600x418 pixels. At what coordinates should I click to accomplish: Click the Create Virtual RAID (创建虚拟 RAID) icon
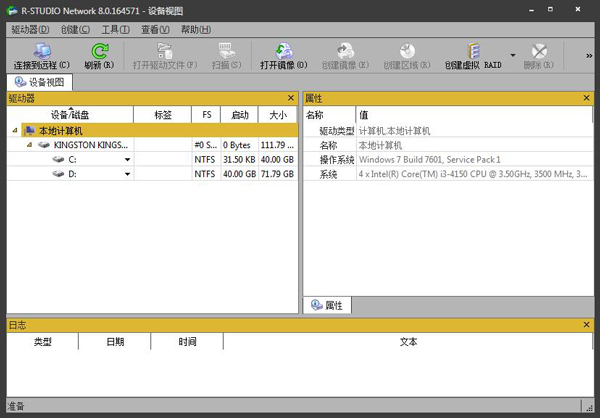tap(473, 51)
